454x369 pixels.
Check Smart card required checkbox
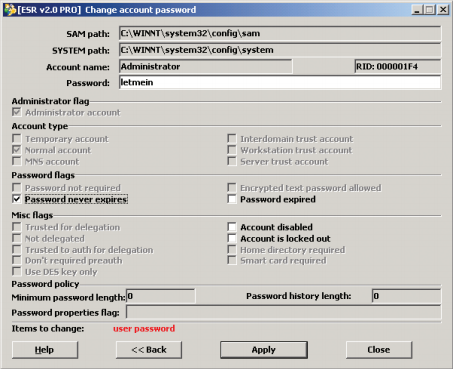232,260
